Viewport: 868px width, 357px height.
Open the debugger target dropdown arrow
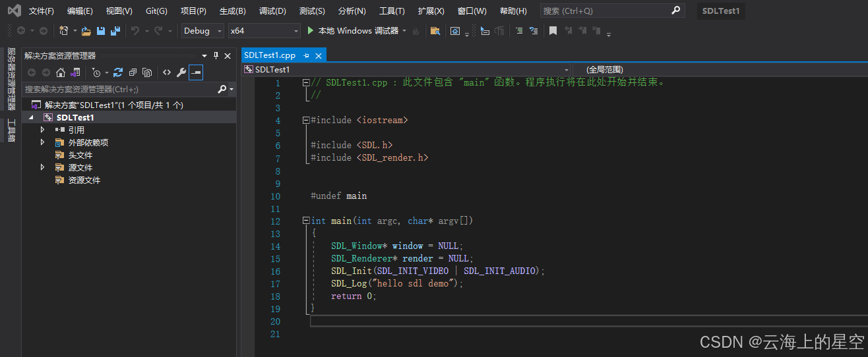(404, 31)
